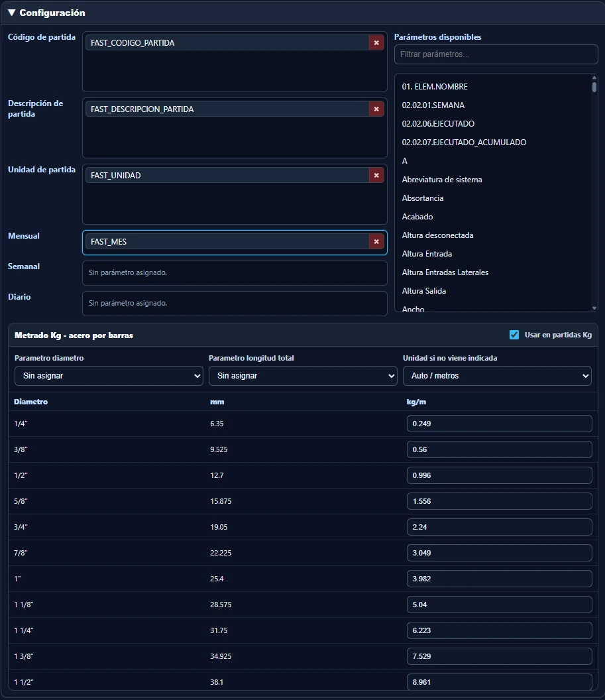This screenshot has width=605, height=700.
Task: Click the parameters list scroll-down arrow
Action: click(x=594, y=308)
